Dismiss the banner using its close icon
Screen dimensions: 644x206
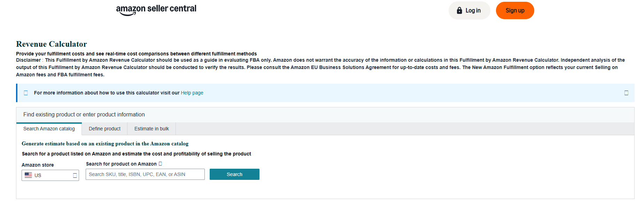pyautogui.click(x=626, y=93)
